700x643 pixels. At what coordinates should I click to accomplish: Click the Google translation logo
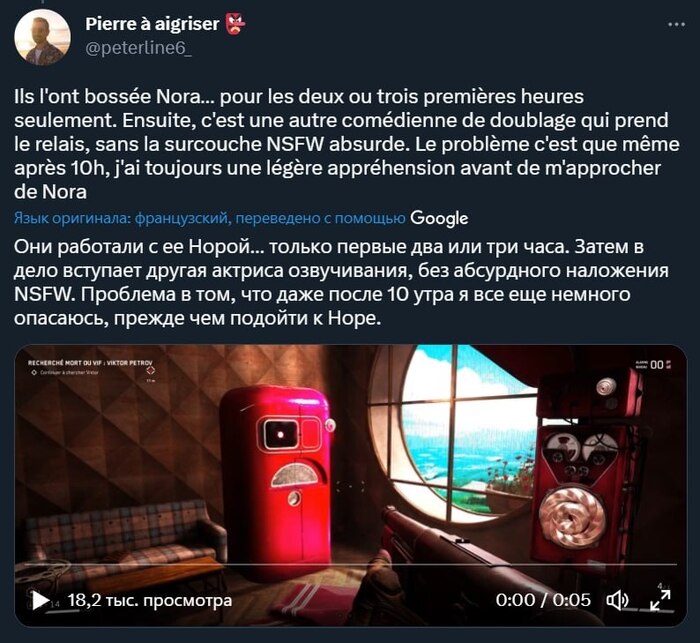[x=439, y=218]
